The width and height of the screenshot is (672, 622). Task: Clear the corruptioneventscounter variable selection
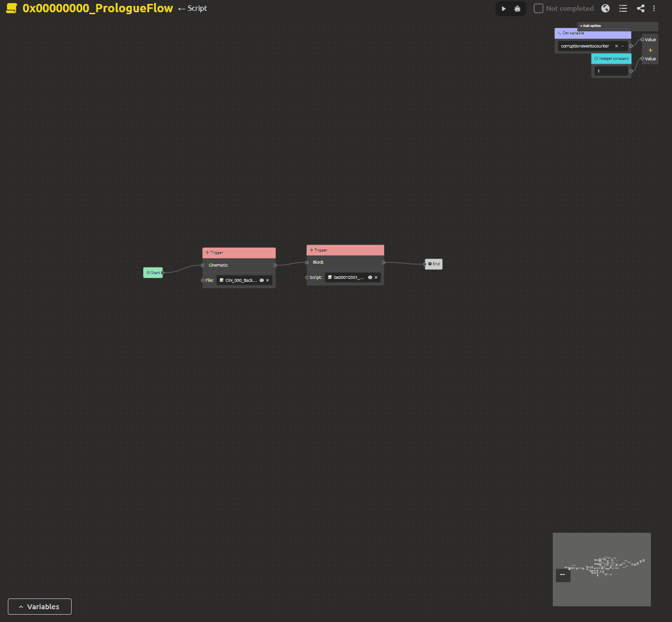click(617, 46)
